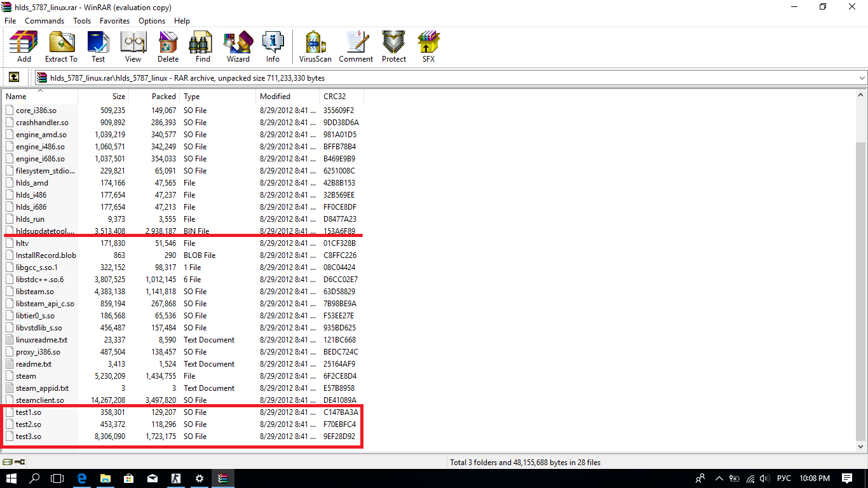Screen dimensions: 868x488
Task: Select the libsteam.so file
Action: coord(35,292)
